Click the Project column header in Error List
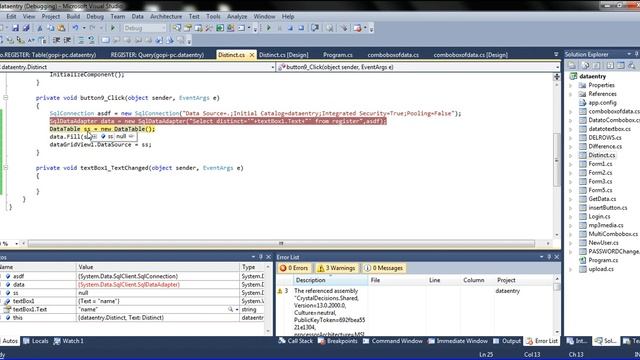Image resolution: width=640 pixels, height=360 pixels. tap(524, 280)
